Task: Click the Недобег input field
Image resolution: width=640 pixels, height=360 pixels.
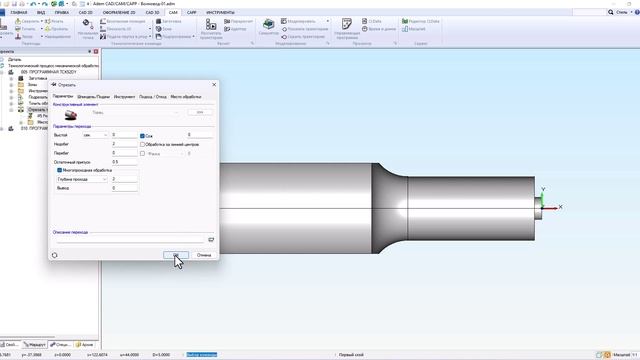Action: pos(125,144)
